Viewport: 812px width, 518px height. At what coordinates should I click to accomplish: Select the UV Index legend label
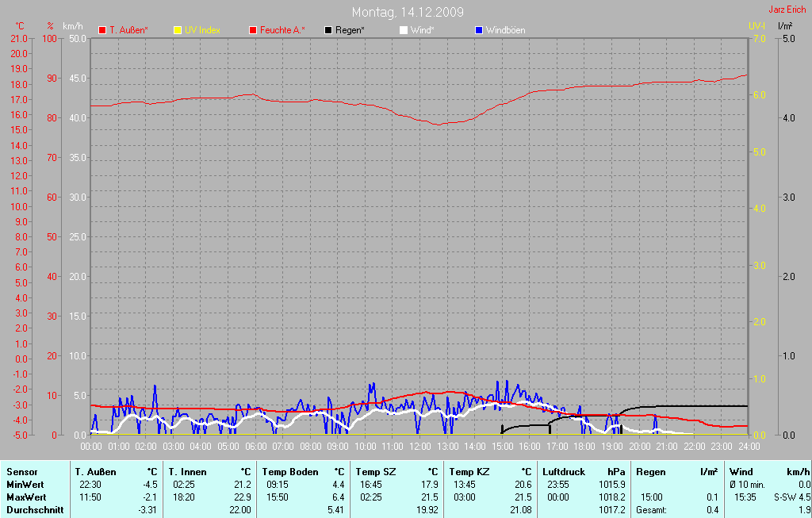pos(202,30)
